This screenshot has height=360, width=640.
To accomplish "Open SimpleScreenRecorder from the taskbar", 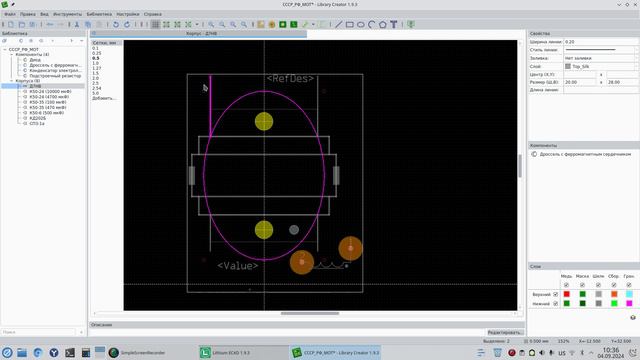I will [136, 353].
